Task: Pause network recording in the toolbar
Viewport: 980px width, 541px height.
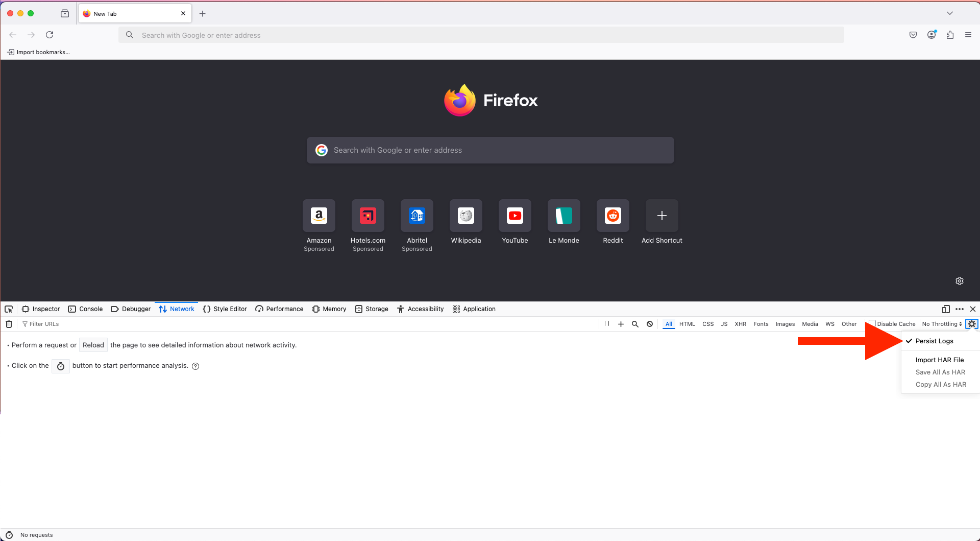Action: coord(607,324)
